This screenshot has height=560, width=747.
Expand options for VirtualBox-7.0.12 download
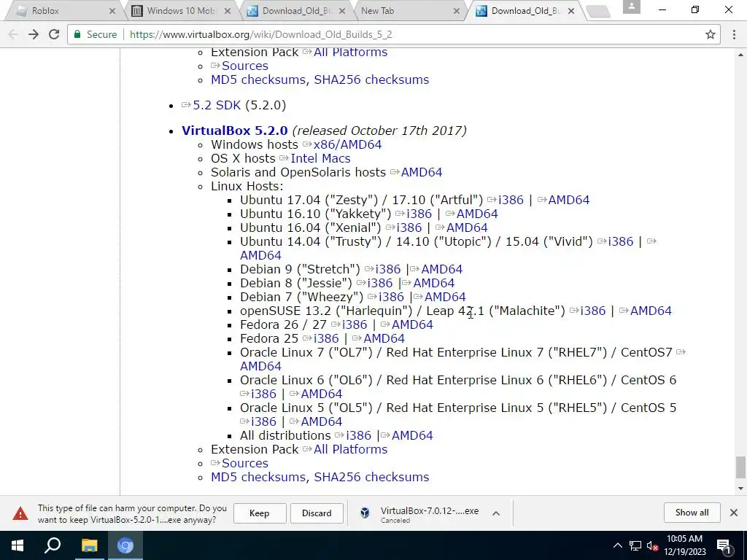pos(496,513)
